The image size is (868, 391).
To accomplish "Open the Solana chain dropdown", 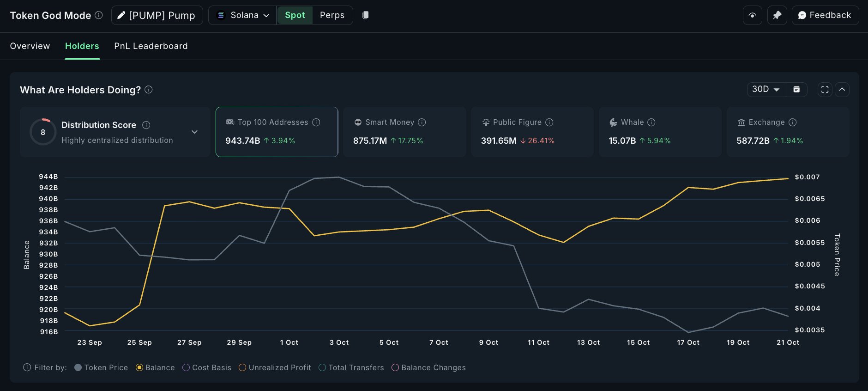I will tap(242, 15).
